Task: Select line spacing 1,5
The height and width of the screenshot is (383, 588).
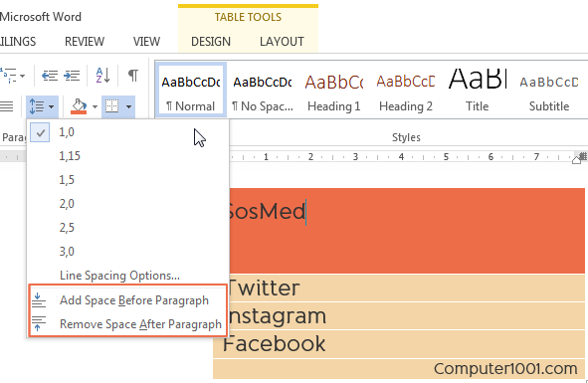Action: pos(128,180)
